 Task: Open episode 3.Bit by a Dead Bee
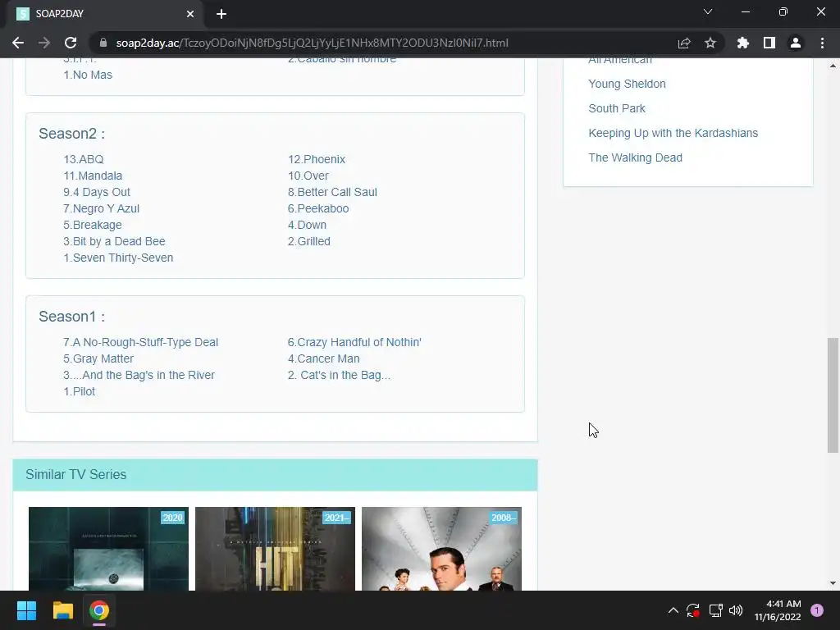tap(114, 242)
